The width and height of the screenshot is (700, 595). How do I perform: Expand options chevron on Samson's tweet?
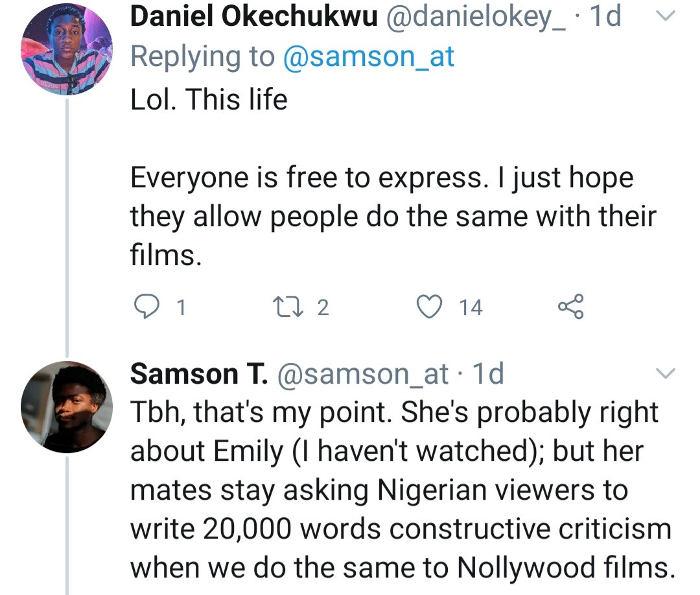tap(666, 374)
